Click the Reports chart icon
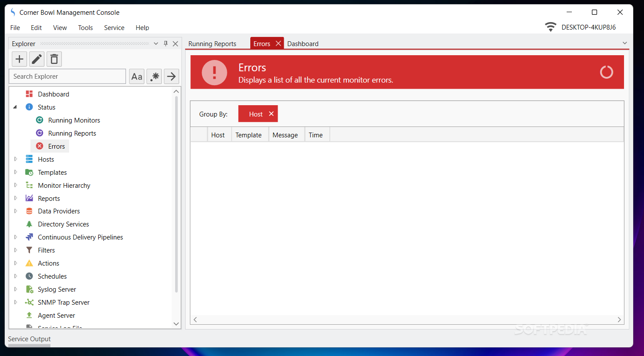 pyautogui.click(x=29, y=198)
